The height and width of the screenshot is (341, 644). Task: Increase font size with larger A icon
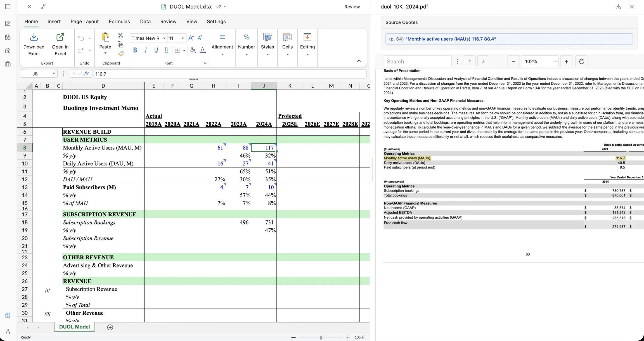(x=191, y=38)
